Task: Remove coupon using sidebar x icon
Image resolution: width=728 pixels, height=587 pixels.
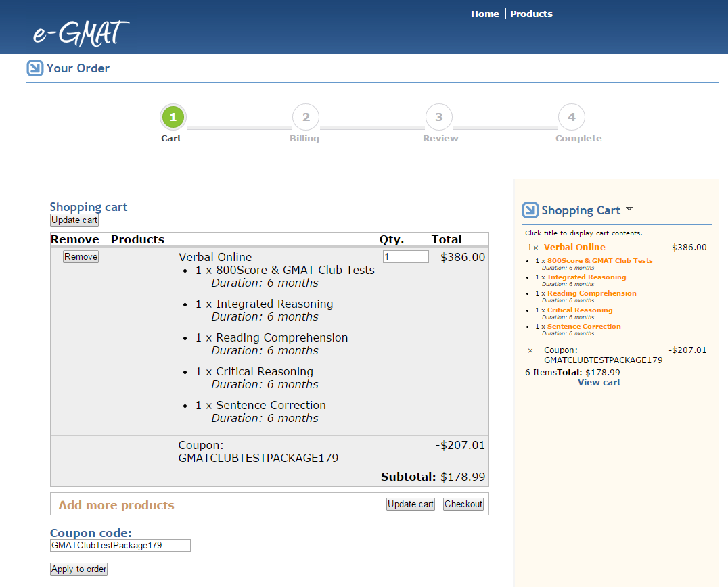Action: [530, 350]
